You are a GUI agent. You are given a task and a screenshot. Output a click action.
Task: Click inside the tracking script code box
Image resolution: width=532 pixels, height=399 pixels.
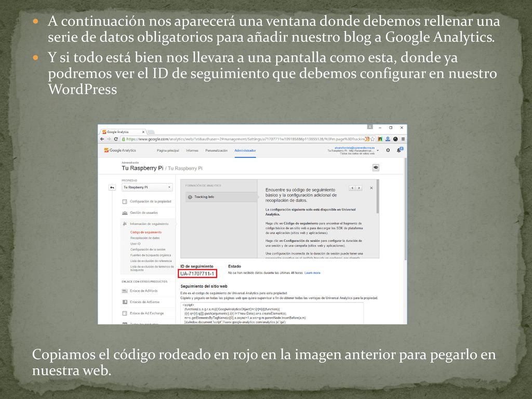272,313
